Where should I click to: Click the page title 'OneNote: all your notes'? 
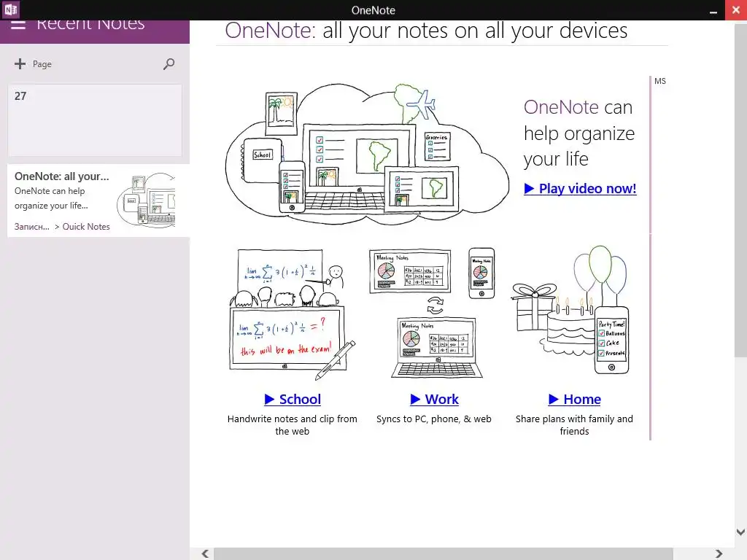tap(426, 31)
